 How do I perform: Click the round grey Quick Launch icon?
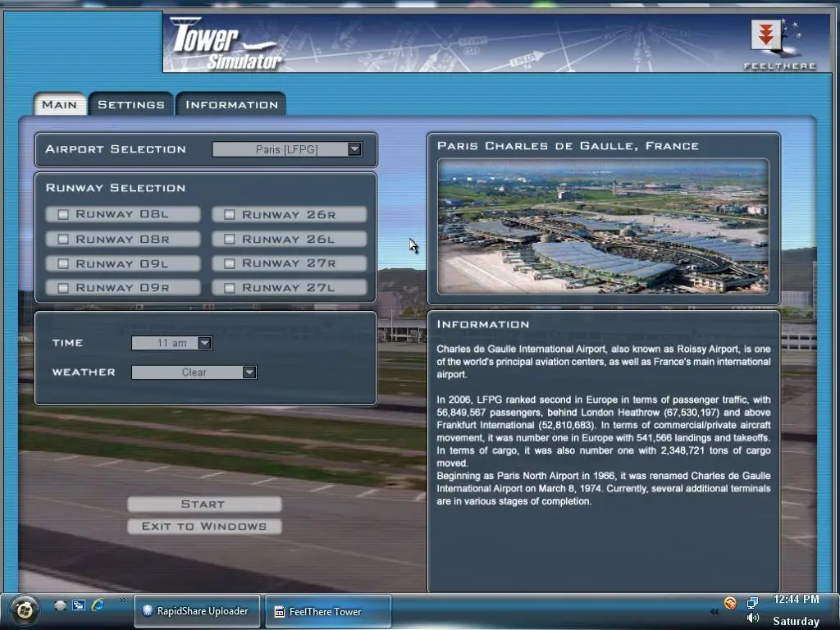point(60,605)
